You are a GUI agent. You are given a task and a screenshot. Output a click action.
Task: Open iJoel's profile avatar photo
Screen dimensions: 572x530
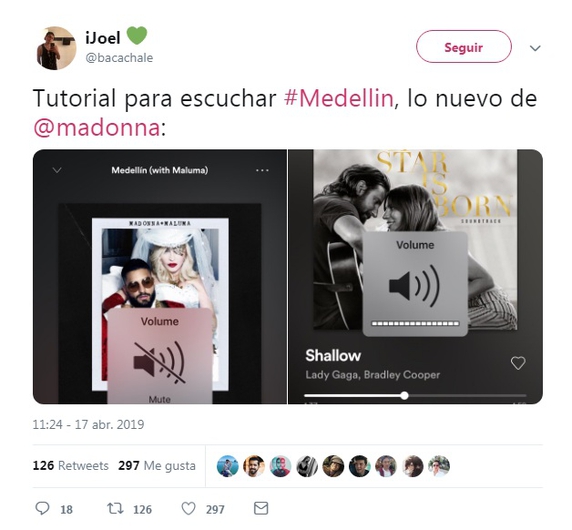pos(55,48)
